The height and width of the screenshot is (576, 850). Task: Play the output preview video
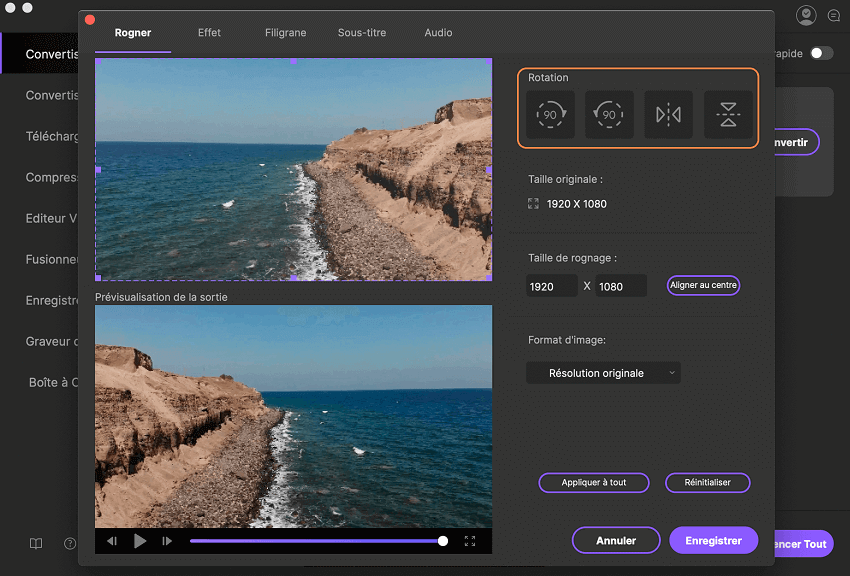tap(140, 541)
